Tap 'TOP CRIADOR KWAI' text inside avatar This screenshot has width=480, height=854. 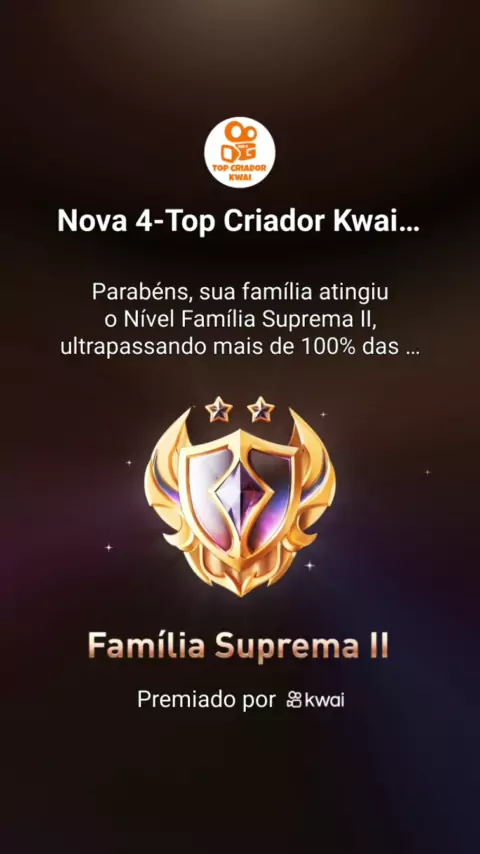click(x=240, y=171)
